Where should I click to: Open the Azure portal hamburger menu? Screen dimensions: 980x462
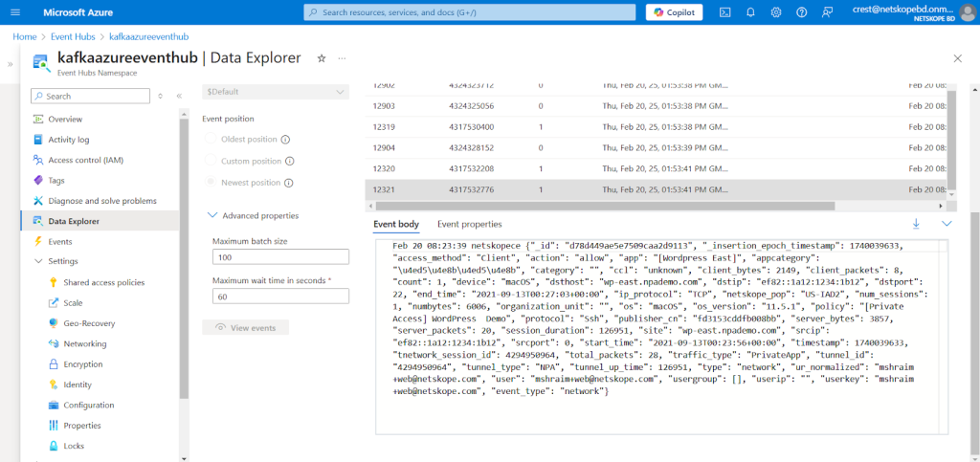click(x=15, y=12)
